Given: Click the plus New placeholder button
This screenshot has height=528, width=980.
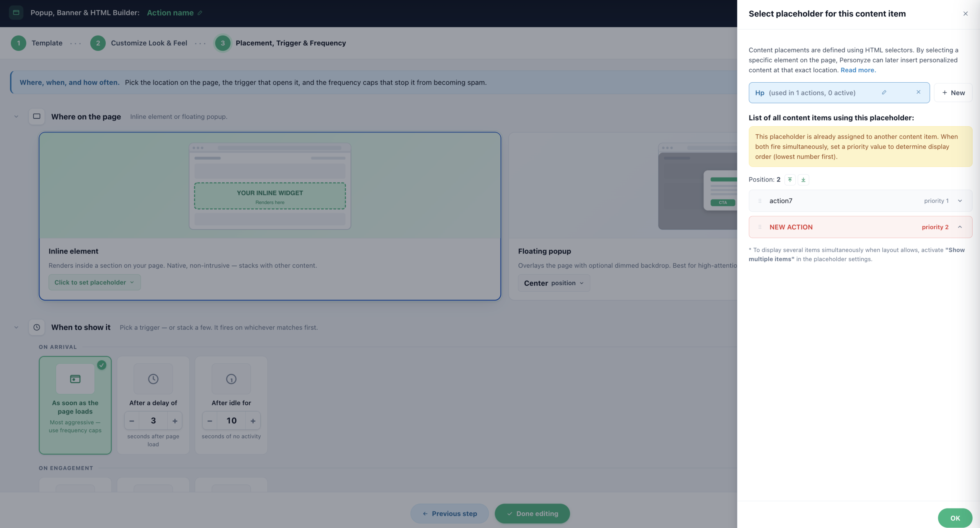Looking at the screenshot, I should pos(953,93).
